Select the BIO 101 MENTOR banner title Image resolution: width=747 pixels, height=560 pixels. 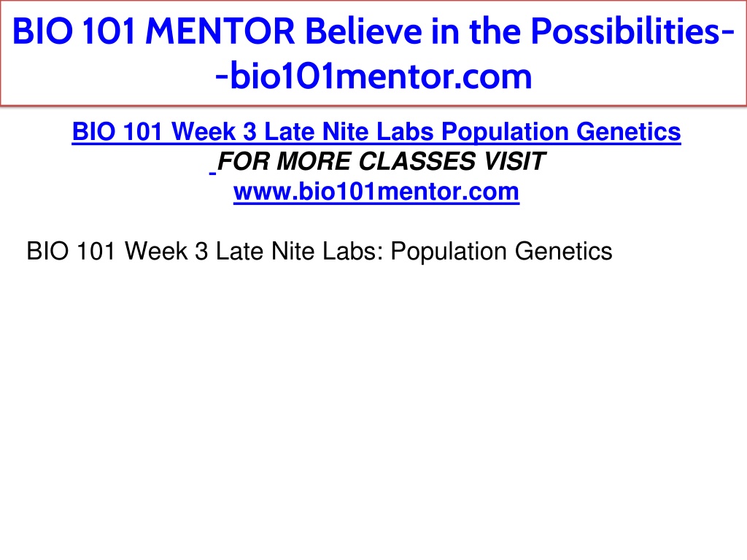(x=373, y=53)
